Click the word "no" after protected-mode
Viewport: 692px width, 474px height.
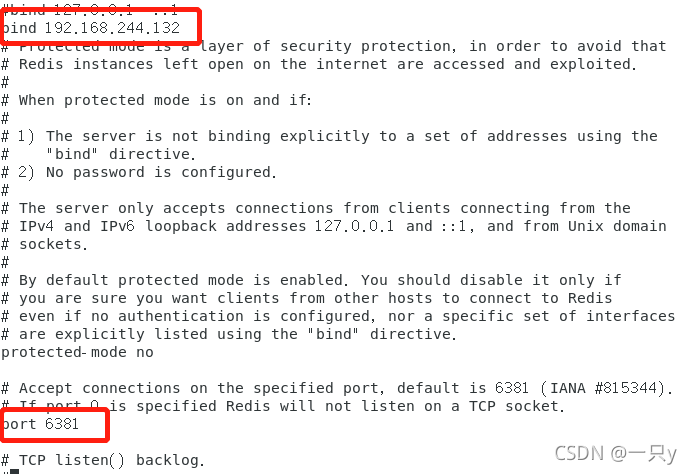[x=147, y=352]
